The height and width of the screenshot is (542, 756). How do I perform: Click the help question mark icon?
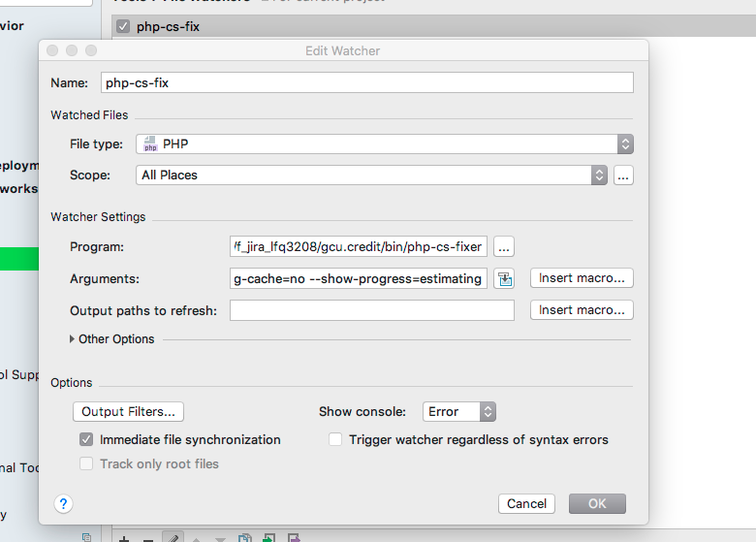point(64,503)
